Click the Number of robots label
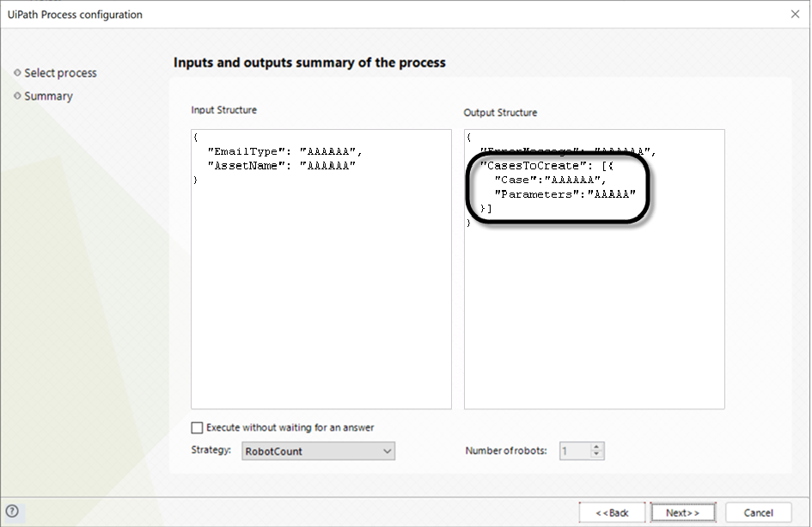This screenshot has height=527, width=812. pyautogui.click(x=506, y=450)
